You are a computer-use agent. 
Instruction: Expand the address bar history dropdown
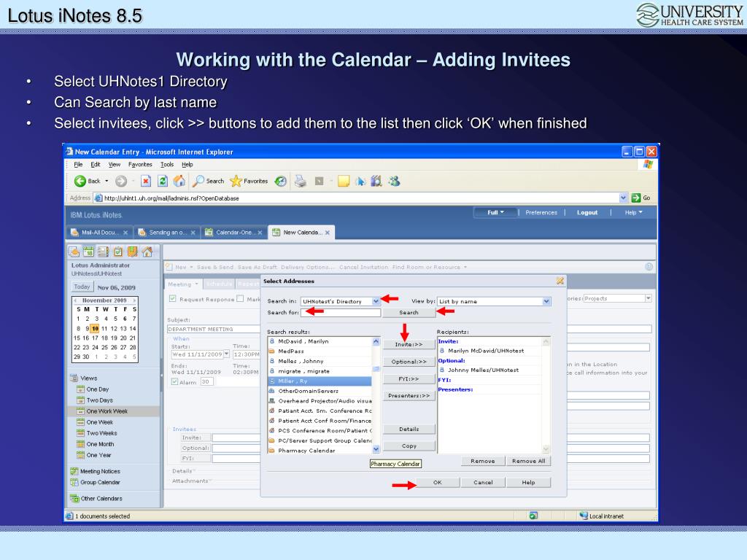click(x=623, y=198)
